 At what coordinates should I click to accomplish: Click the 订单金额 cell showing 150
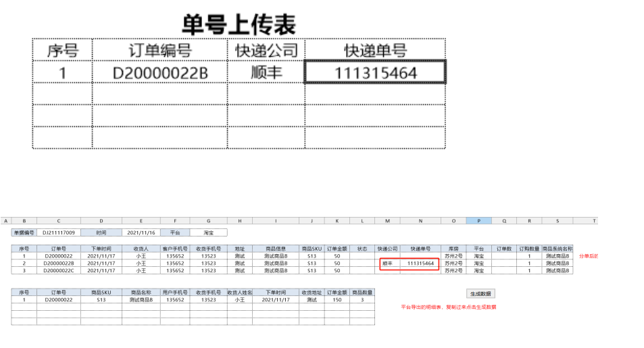(x=337, y=299)
